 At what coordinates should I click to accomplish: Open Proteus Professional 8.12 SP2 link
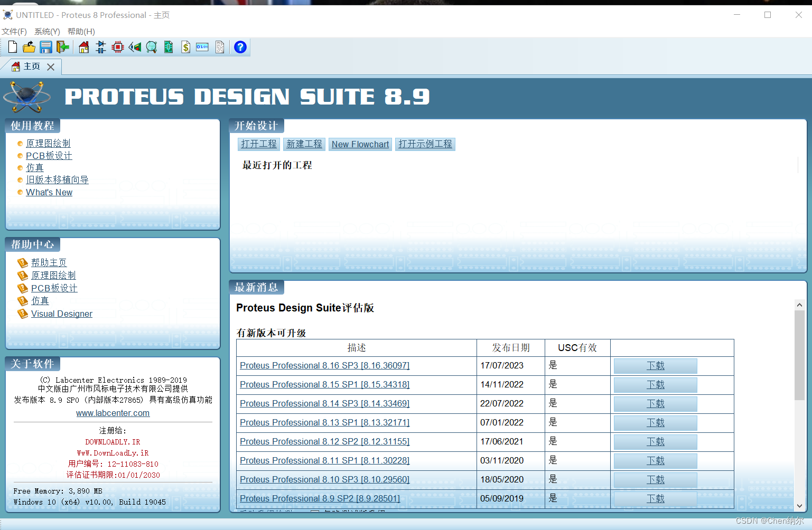click(x=325, y=441)
